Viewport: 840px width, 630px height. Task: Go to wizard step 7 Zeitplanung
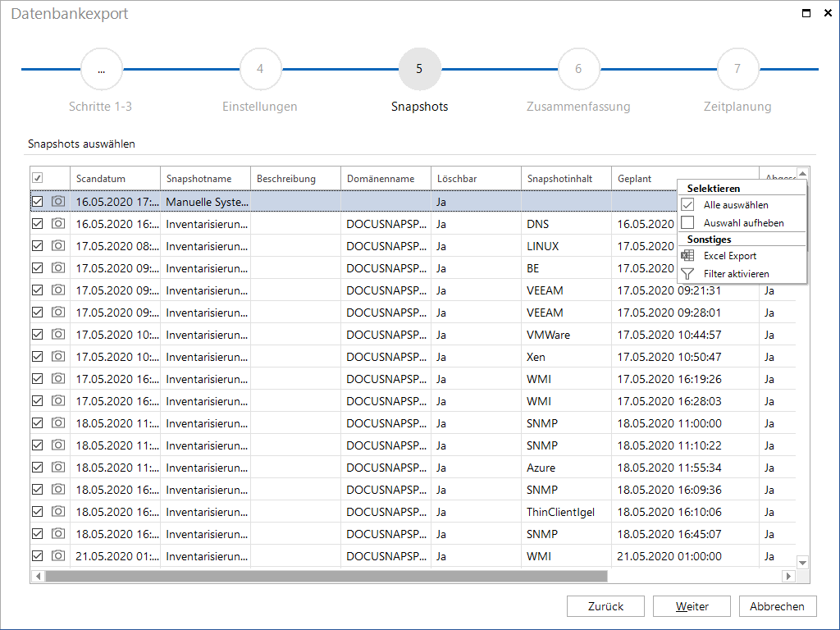click(737, 69)
